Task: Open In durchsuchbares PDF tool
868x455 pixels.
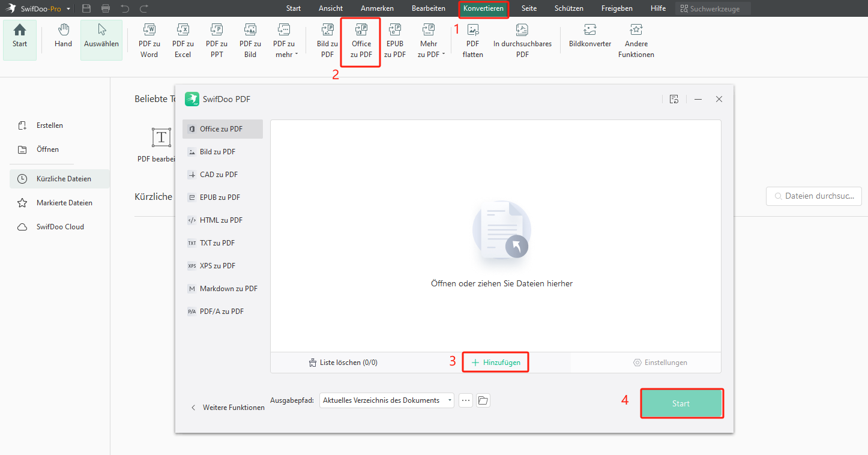Action: 522,41
